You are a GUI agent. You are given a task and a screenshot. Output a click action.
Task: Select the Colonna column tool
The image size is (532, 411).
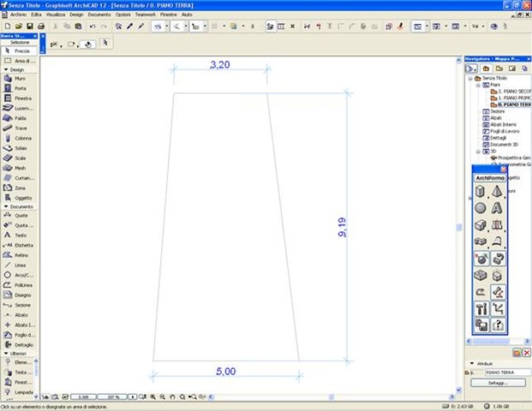coord(20,138)
